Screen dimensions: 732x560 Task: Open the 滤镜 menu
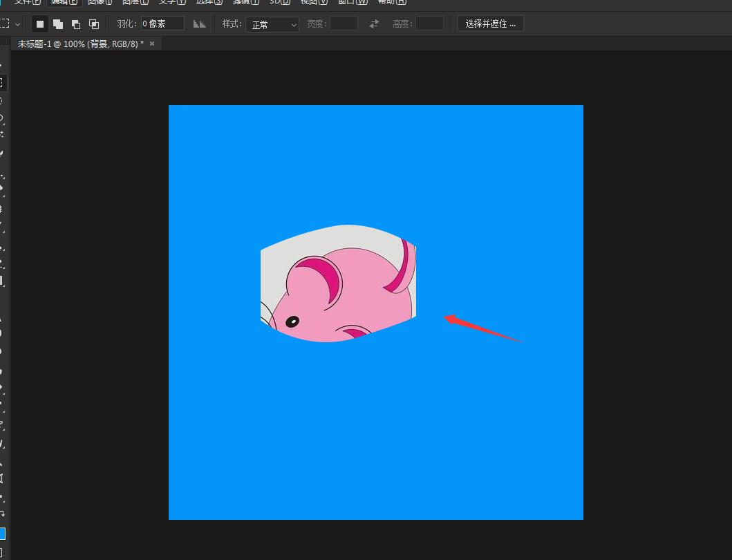tap(245, 2)
